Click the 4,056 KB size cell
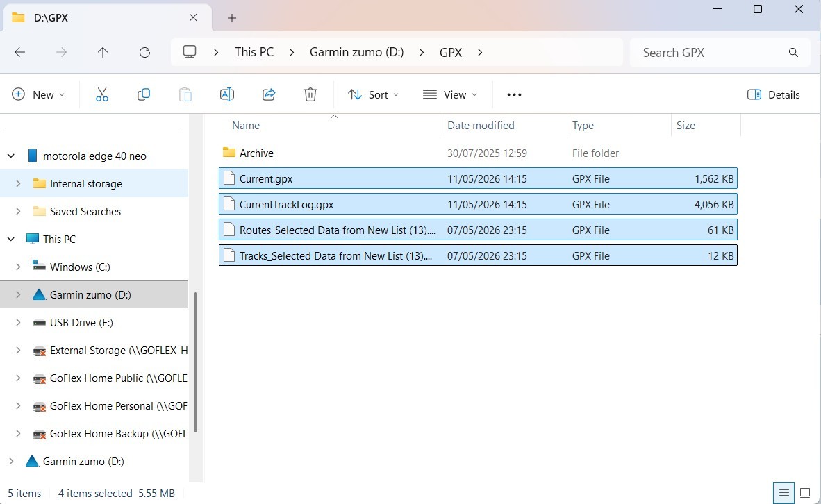The height and width of the screenshot is (504, 821). pyautogui.click(x=714, y=204)
